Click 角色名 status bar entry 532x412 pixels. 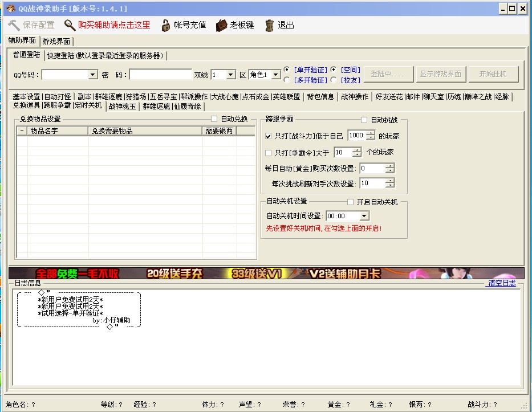coord(20,405)
